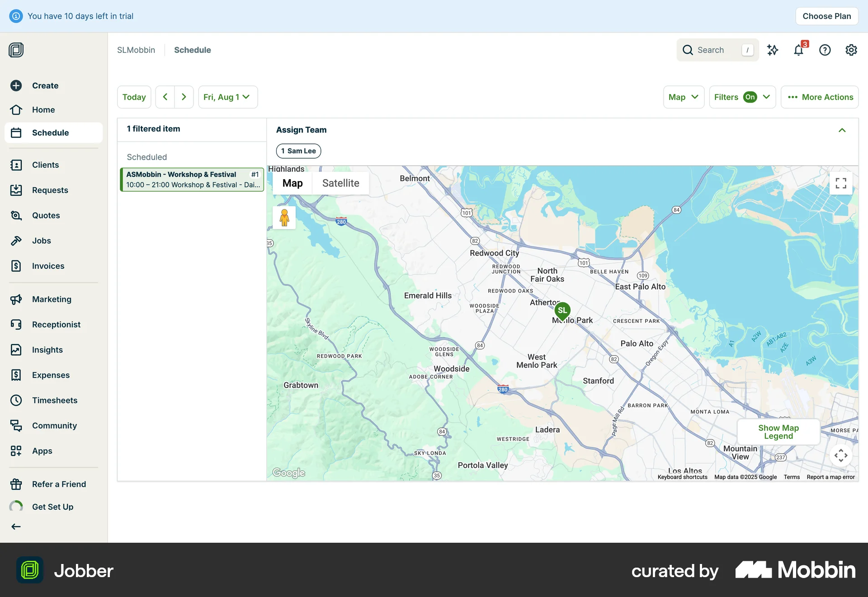868x597 pixels.
Task: Enter fullscreen map view
Action: click(x=840, y=183)
